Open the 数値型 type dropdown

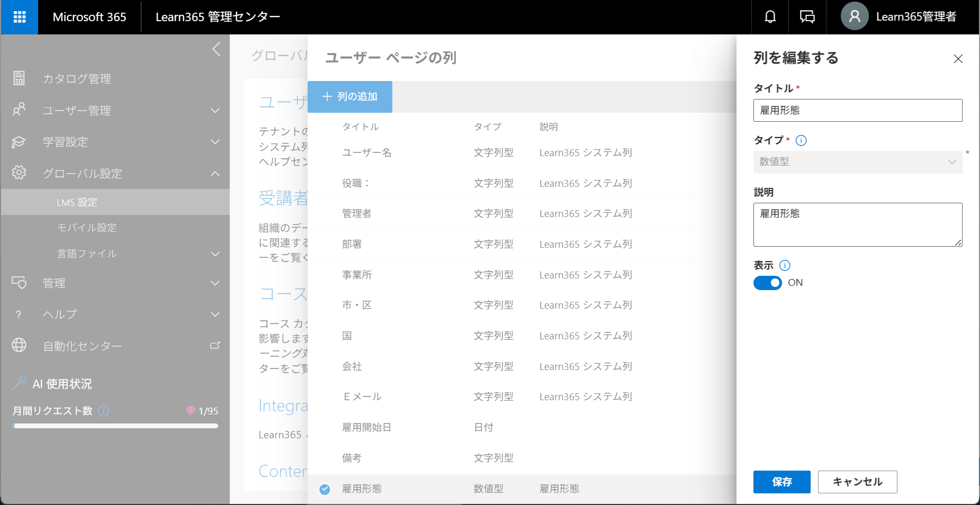coord(858,162)
